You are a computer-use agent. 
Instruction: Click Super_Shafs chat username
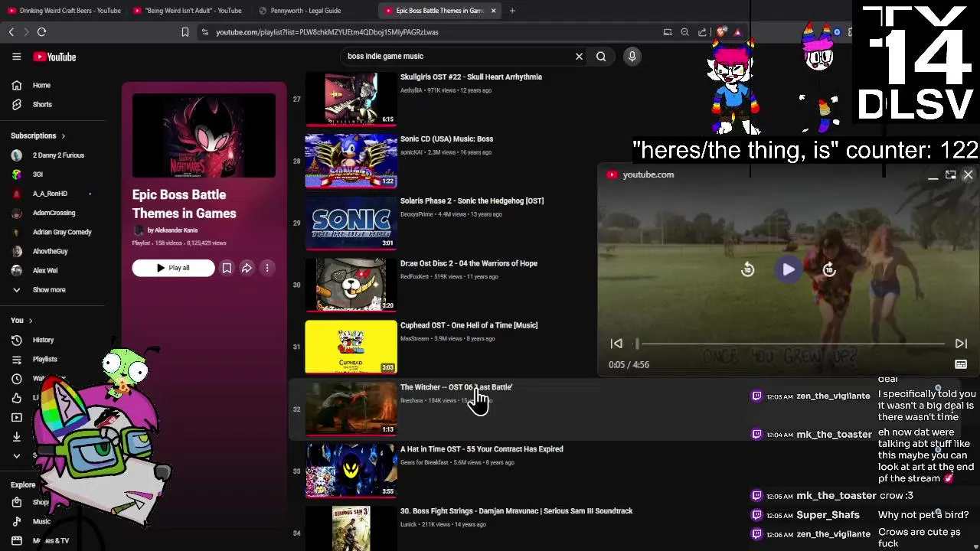pyautogui.click(x=828, y=515)
